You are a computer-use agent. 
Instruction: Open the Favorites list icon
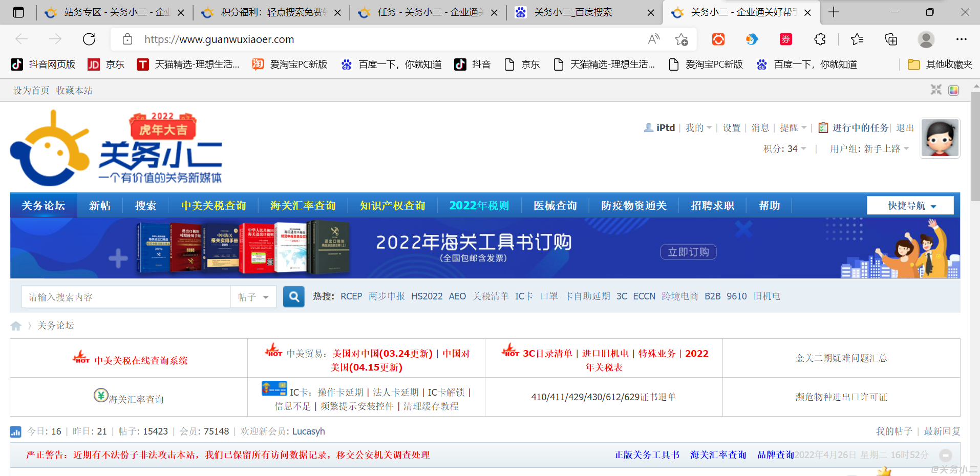point(857,39)
